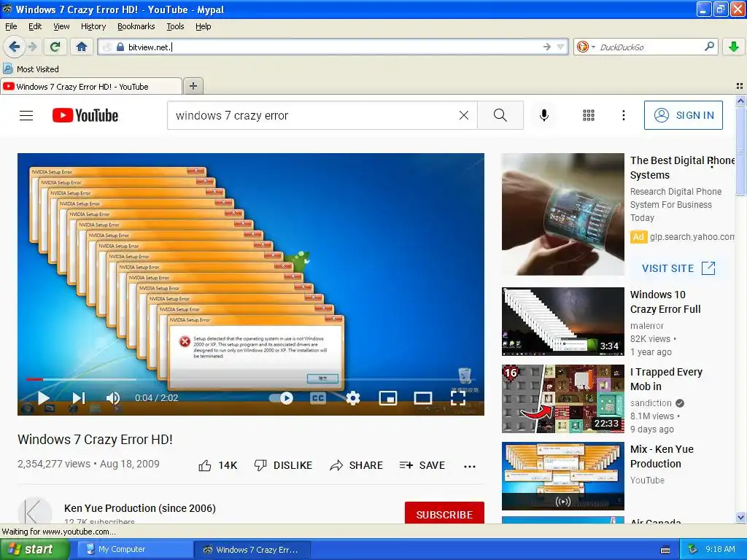
Task: Click the browser Forward arrow
Action: pos(32,47)
